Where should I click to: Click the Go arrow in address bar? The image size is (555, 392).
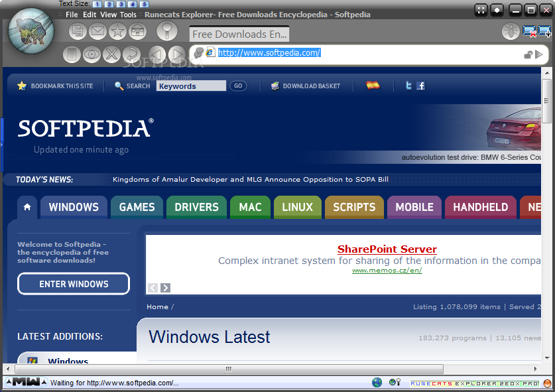[538, 54]
